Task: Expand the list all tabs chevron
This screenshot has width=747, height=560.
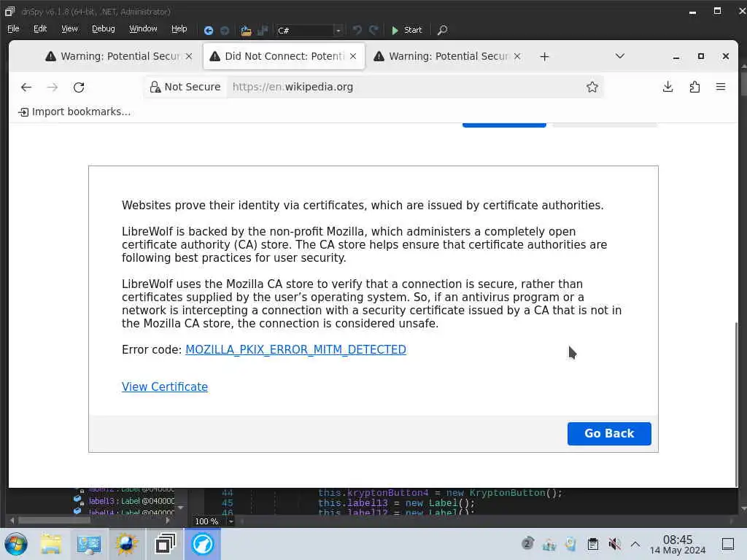Action: point(620,56)
